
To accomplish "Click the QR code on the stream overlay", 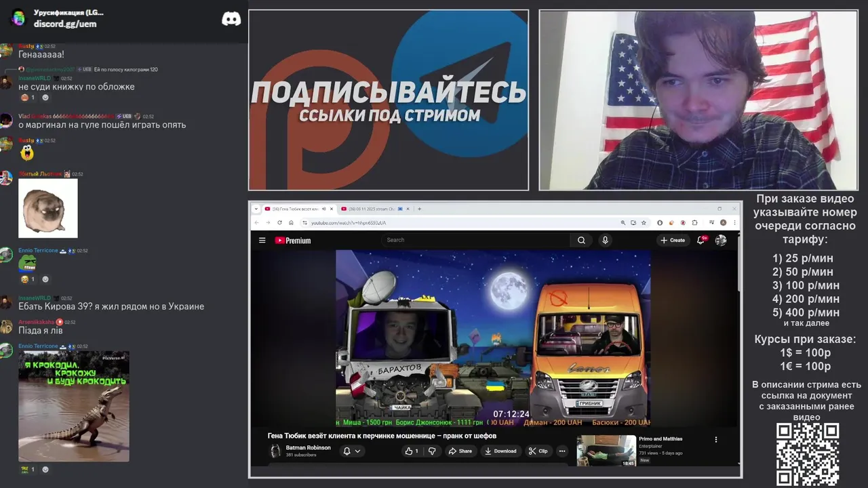I will pyautogui.click(x=808, y=454).
